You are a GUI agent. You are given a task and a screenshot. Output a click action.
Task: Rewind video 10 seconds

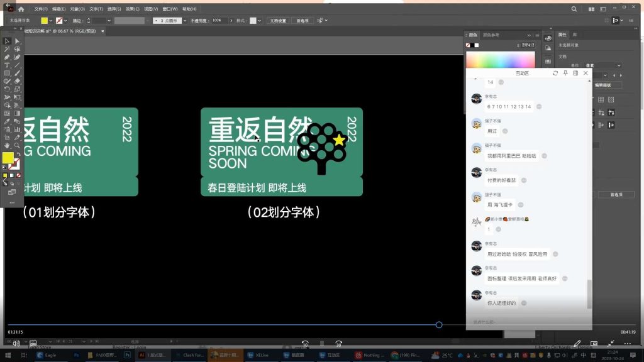point(305,344)
